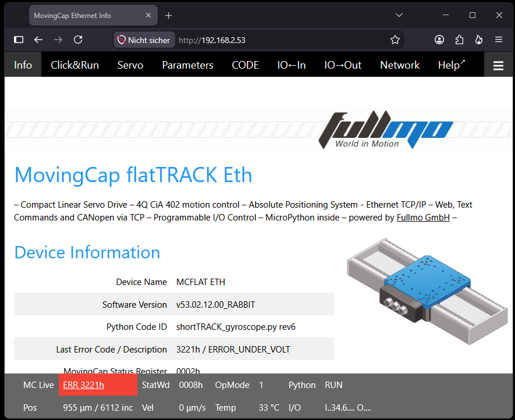Viewport: 515px width, 420px height.
Task: Open the IO→Out page
Action: point(343,65)
